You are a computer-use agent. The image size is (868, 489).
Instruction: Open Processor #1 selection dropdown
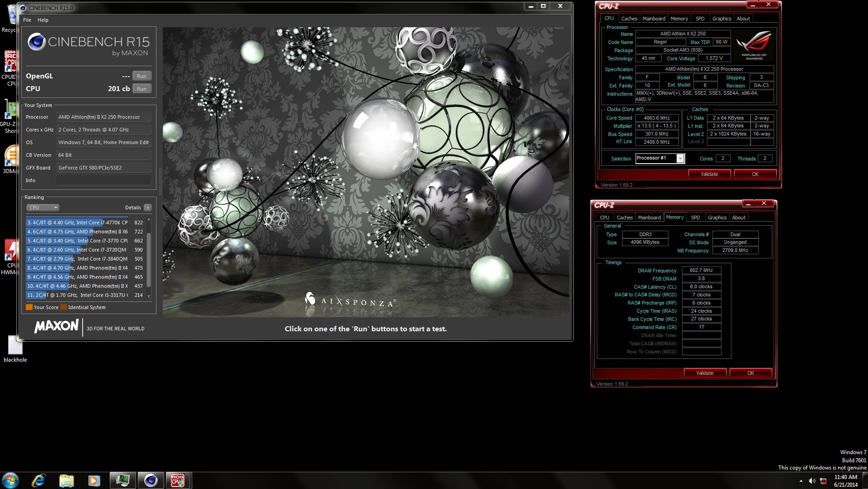click(x=660, y=158)
